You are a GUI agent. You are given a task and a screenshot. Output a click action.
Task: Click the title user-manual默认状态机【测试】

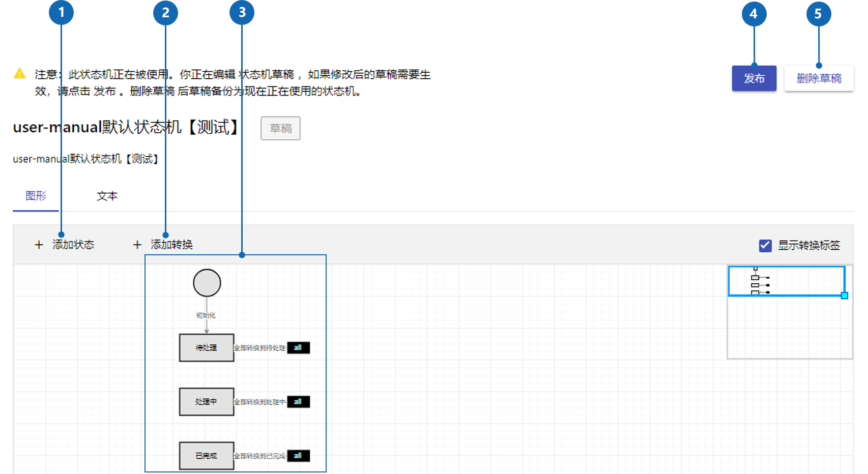pos(126,127)
